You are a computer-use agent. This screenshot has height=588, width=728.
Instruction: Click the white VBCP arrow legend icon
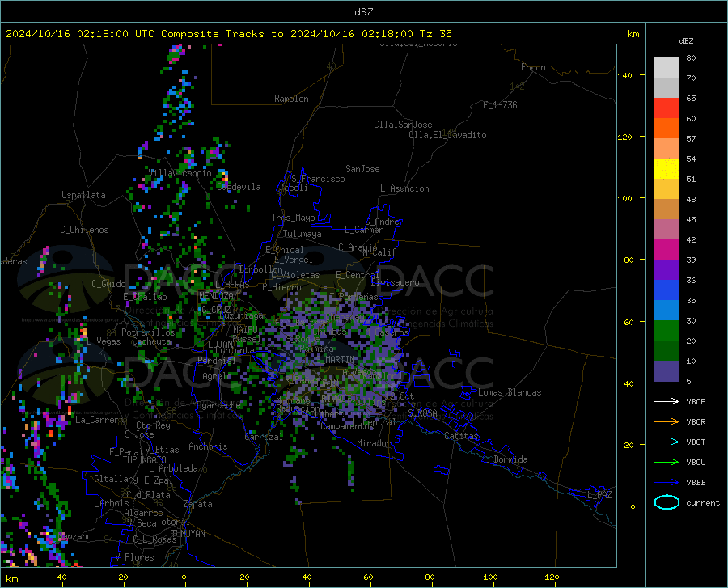coord(667,401)
